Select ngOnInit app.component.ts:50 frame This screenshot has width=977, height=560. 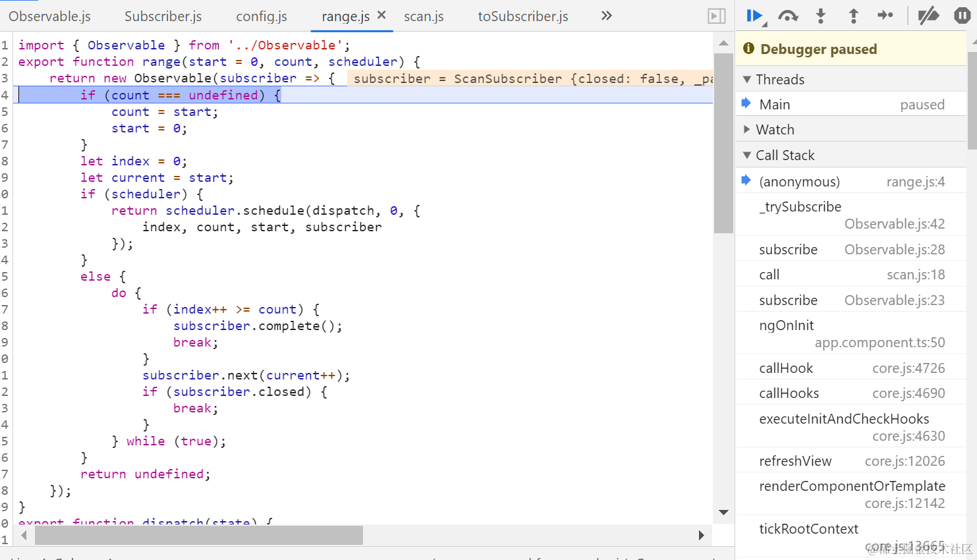[851, 334]
